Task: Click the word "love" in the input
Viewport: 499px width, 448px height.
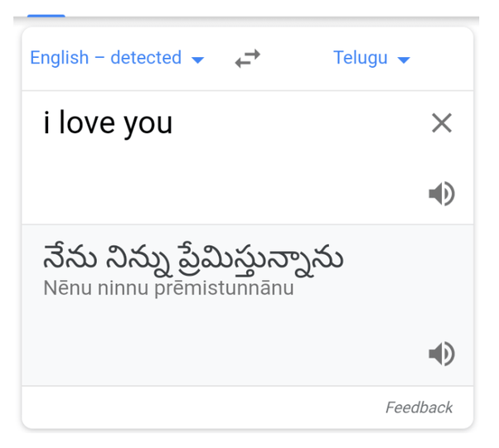Action: (85, 123)
